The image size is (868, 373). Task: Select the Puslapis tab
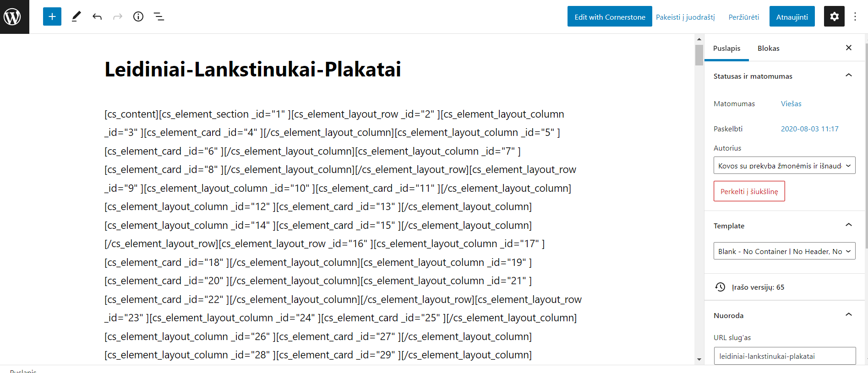tap(726, 48)
